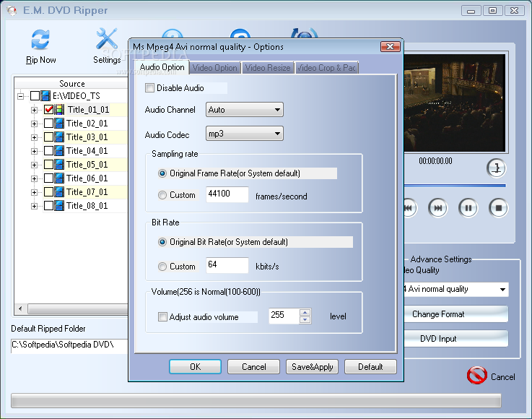The height and width of the screenshot is (419, 532).
Task: Click the source list left scroll arrow
Action: (20, 308)
